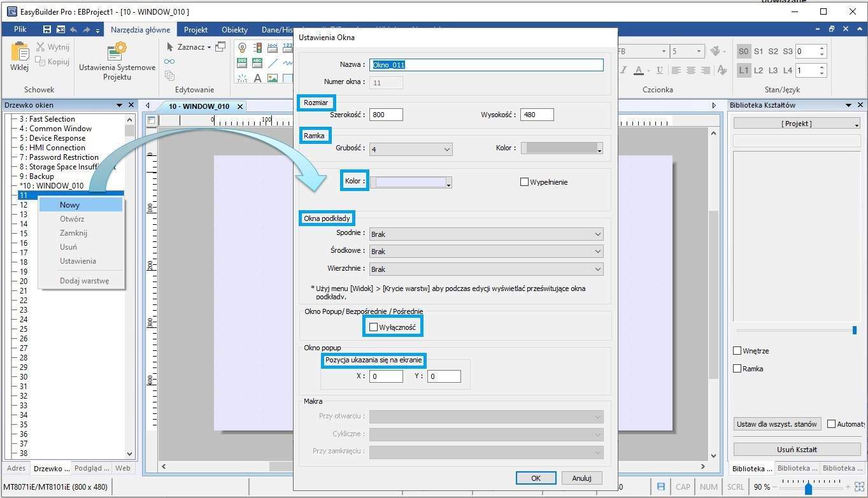868x498 pixels.
Task: Switch to the Obiekty ribbon tab
Action: point(234,30)
